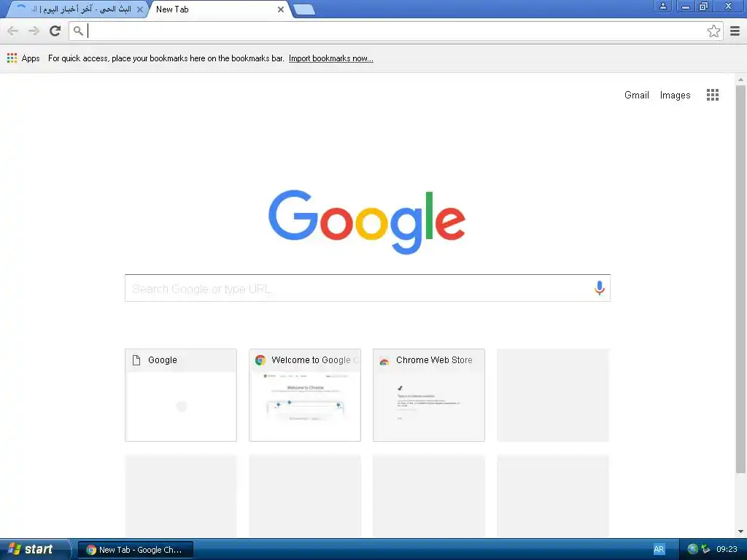Click the browser Forward arrow
Image resolution: width=747 pixels, height=560 pixels.
pyautogui.click(x=34, y=31)
